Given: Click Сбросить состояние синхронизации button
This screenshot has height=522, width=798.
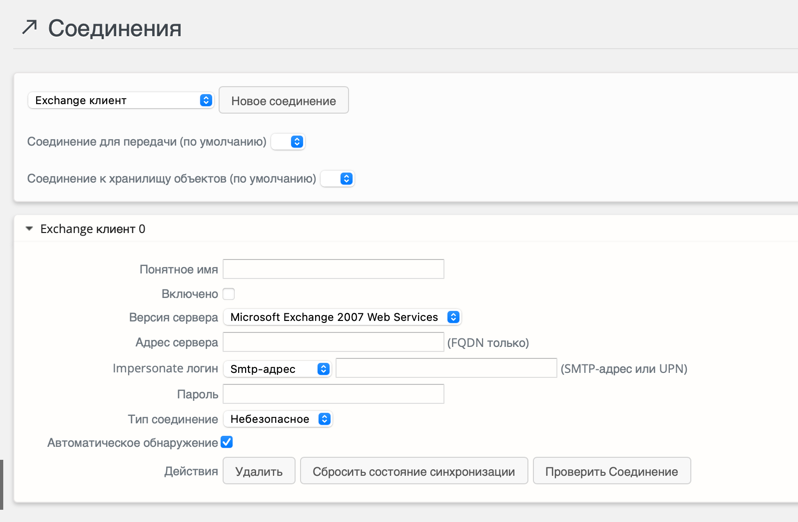Looking at the screenshot, I should [x=413, y=471].
